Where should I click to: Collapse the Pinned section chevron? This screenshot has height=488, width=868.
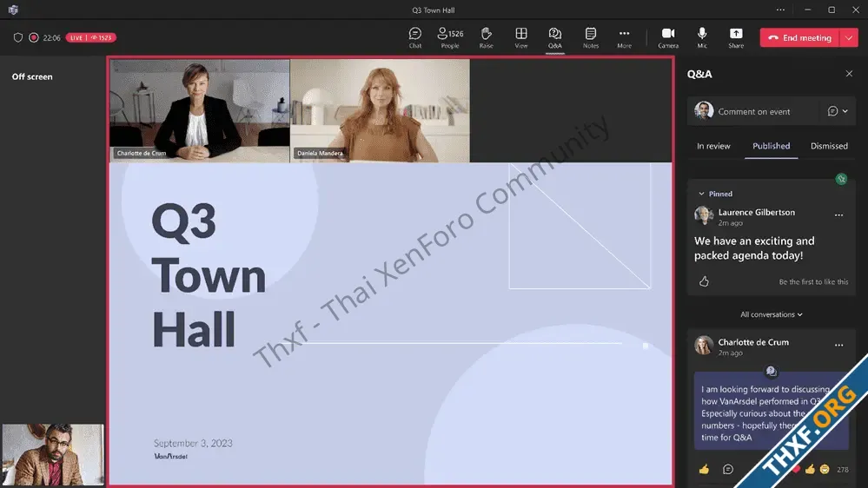(701, 194)
